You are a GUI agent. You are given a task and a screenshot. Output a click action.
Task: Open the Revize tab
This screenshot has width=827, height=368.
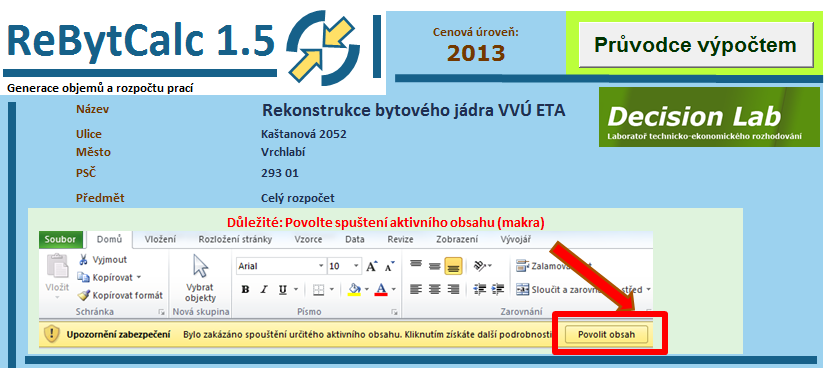(400, 239)
